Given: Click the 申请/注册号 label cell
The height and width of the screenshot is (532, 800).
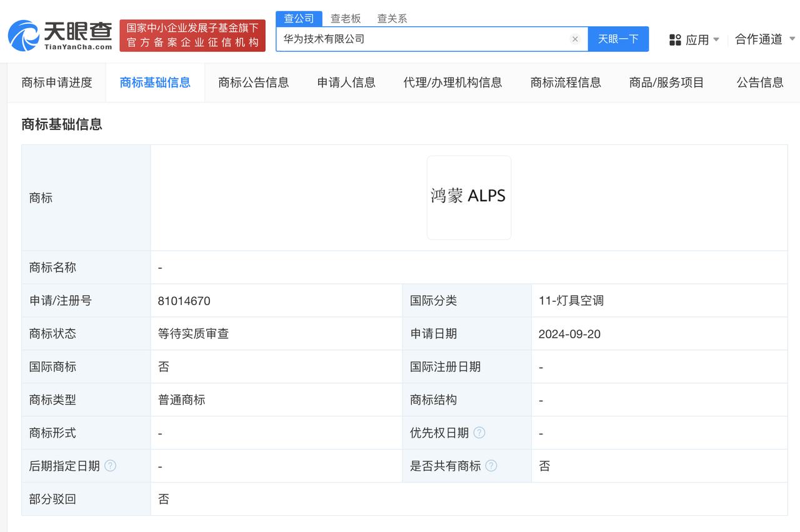Looking at the screenshot, I should (x=86, y=301).
